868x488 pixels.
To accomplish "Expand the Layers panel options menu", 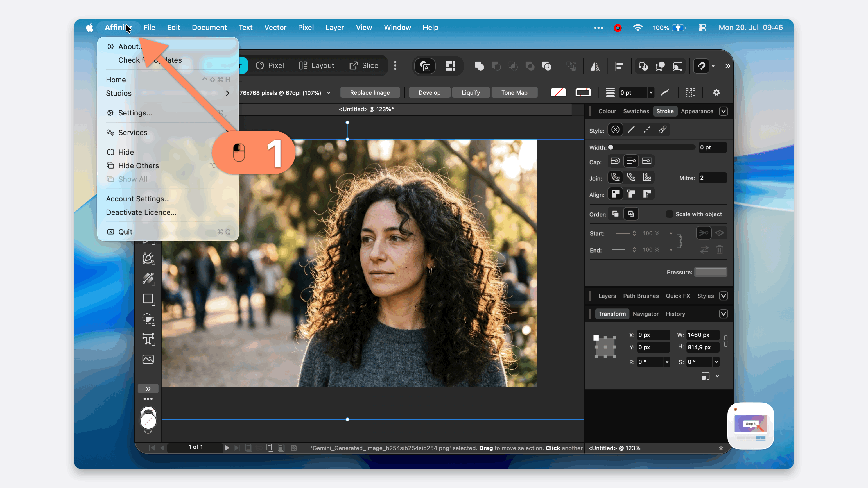I will 723,296.
